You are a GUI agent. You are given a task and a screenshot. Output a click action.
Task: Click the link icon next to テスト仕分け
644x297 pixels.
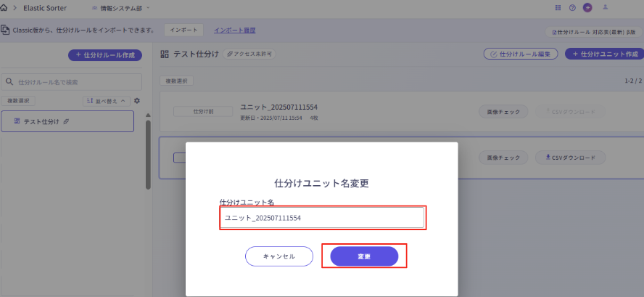[x=67, y=121]
